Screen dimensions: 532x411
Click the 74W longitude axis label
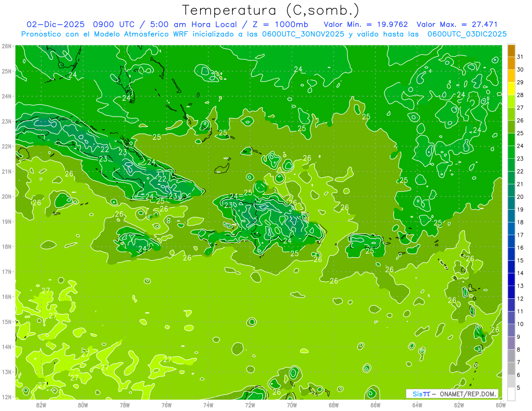[x=208, y=405]
